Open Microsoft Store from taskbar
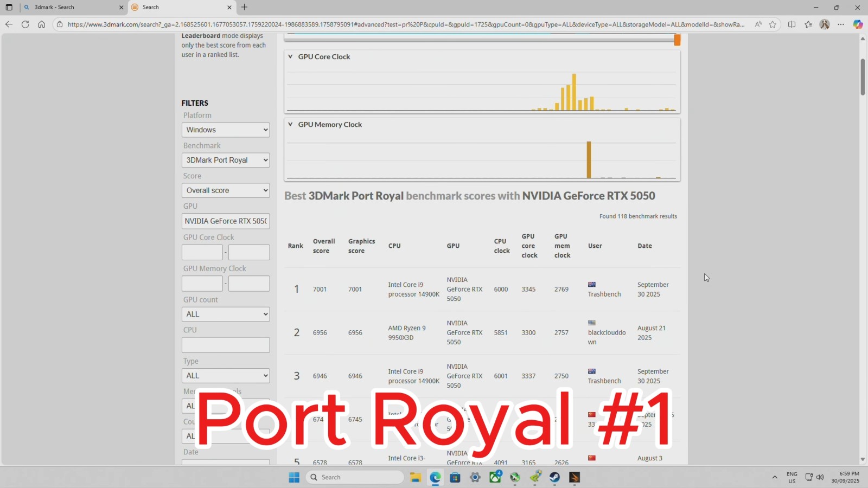 point(455,477)
